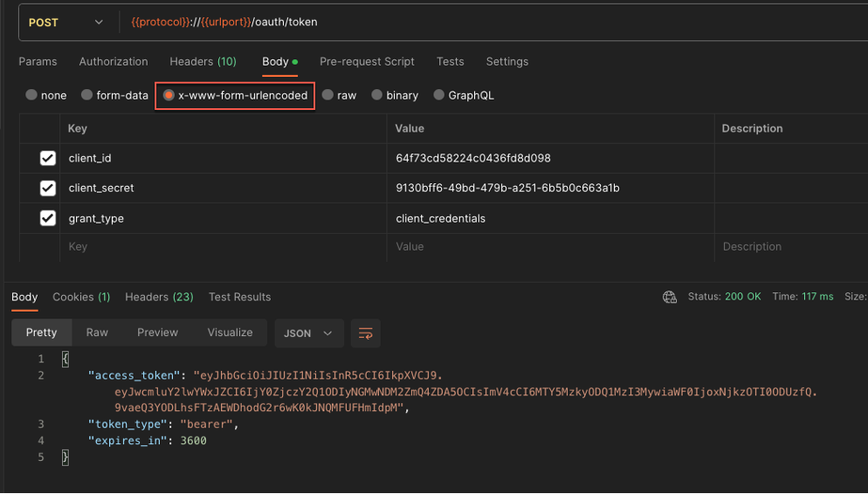Toggle the wrap lines icon
This screenshot has width=868, height=494.
click(366, 333)
